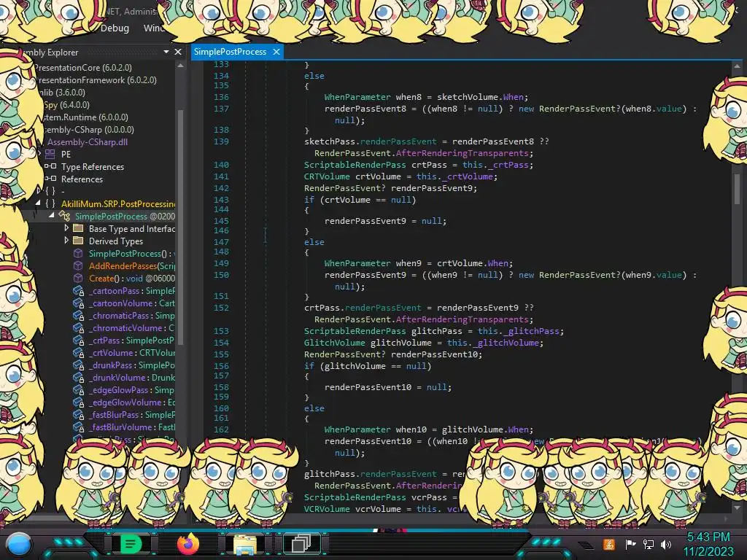The image size is (747, 560).
Task: Click SimplePostProcess class icon
Action: coord(64,216)
